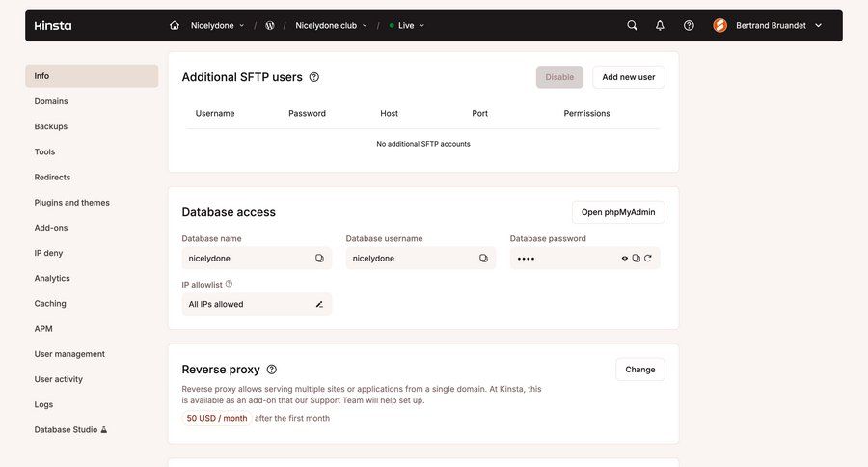
Task: Show help for Reverse proxy
Action: point(271,370)
